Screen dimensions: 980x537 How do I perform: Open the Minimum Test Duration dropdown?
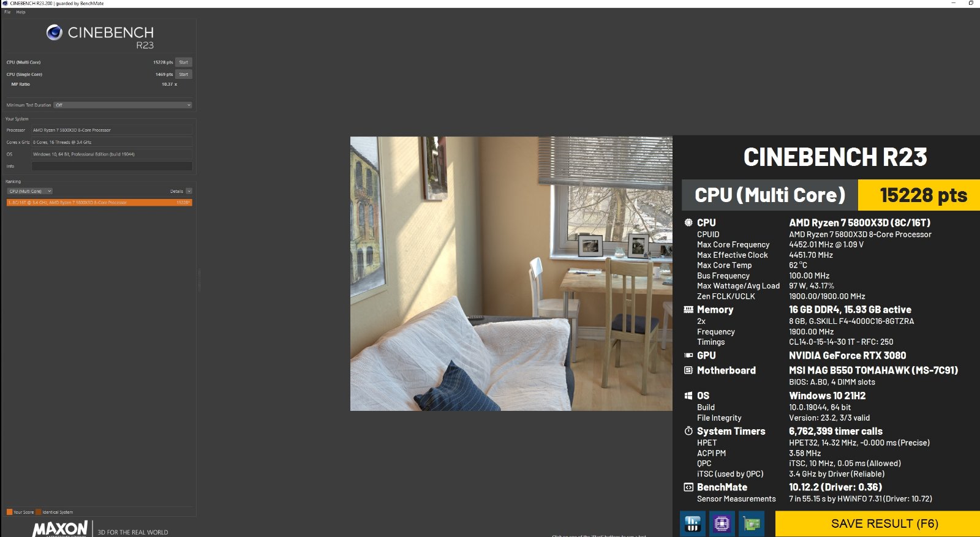click(123, 105)
